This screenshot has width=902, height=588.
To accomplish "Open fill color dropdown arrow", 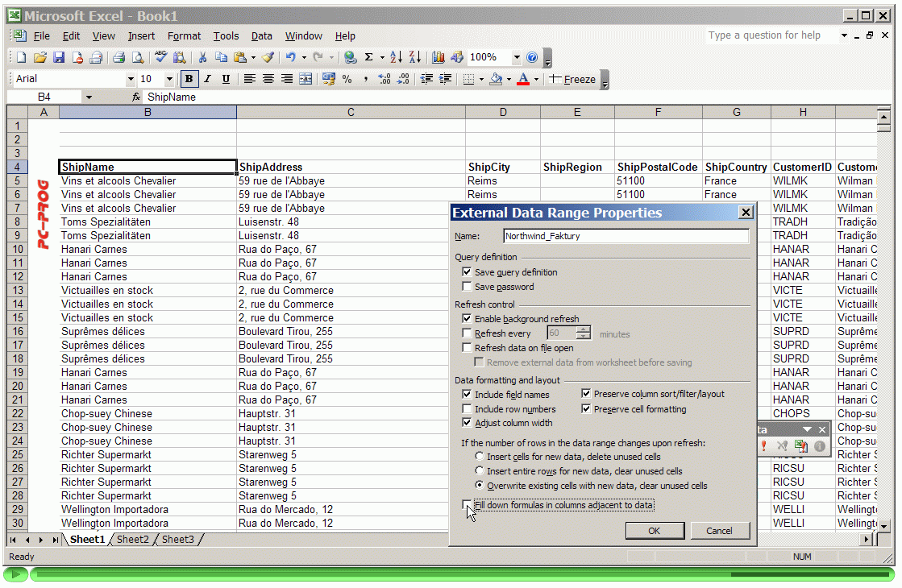I will point(509,79).
